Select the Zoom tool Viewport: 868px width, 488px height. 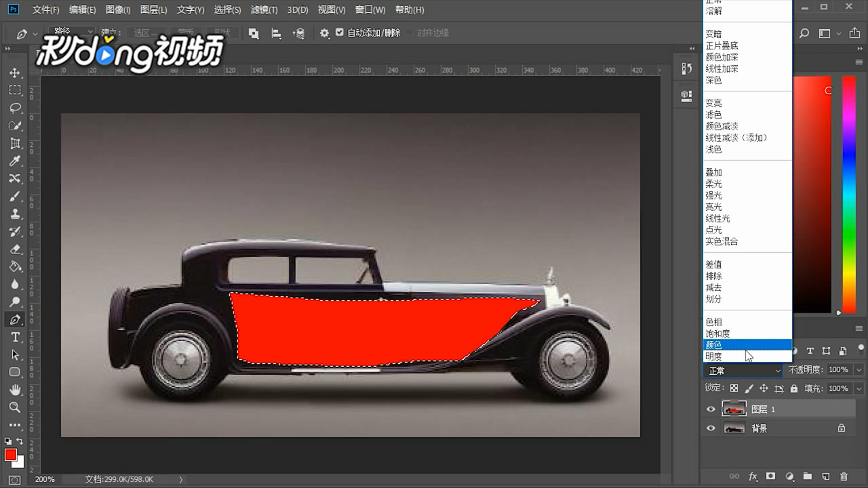15,407
